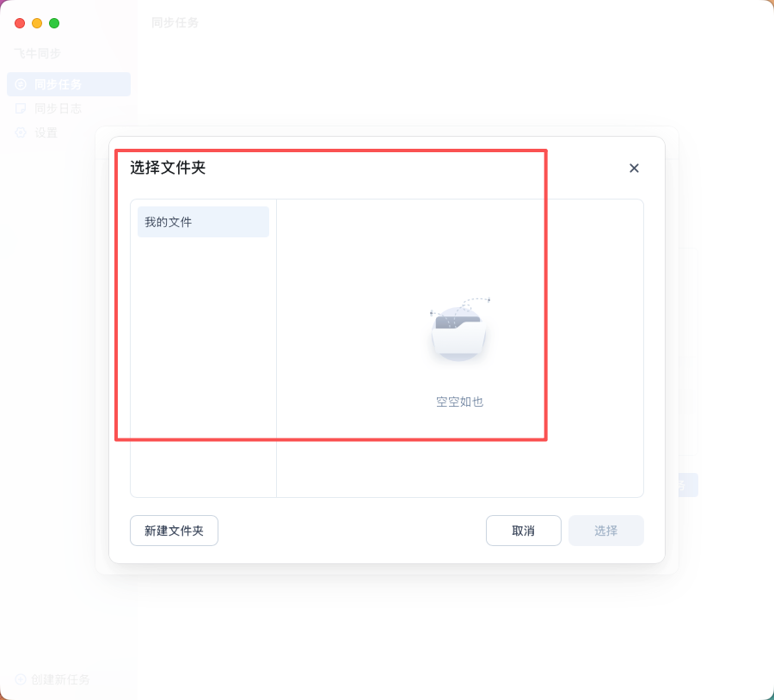This screenshot has width=774, height=700.
Task: Click the 同步日志 note icon
Action: coord(21,108)
